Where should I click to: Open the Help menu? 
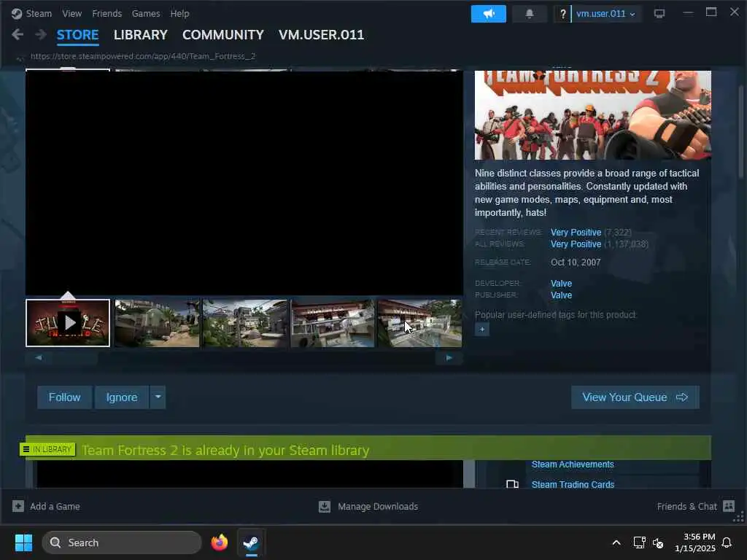[x=179, y=13]
